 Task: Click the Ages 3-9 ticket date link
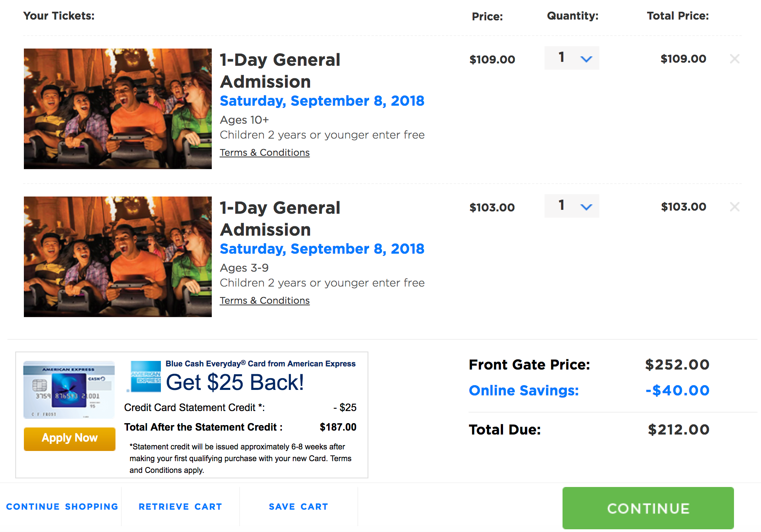[322, 249]
